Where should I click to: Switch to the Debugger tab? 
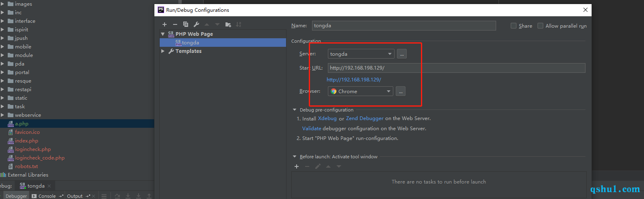click(16, 196)
